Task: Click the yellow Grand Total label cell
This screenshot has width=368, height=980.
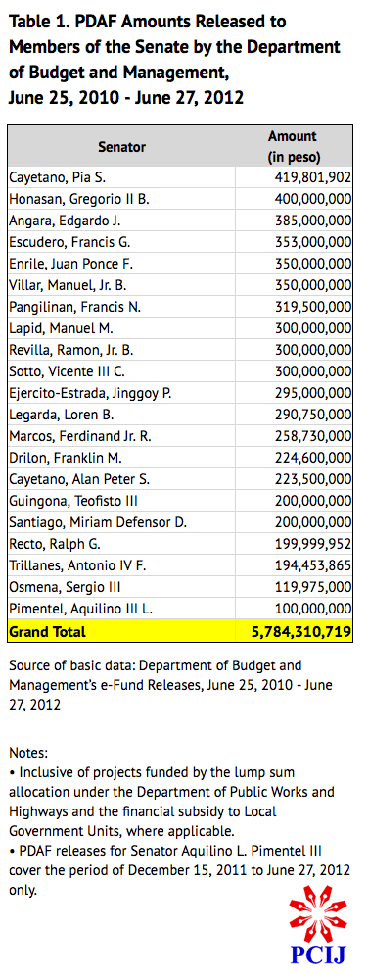Action: (x=121, y=631)
